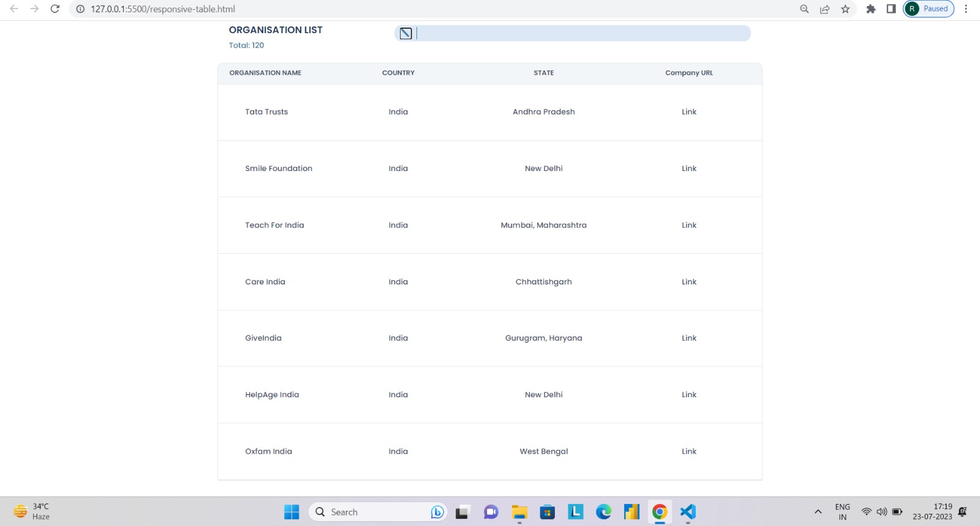Open the volume speaker tray icon
The image size is (980, 526).
pos(882,512)
